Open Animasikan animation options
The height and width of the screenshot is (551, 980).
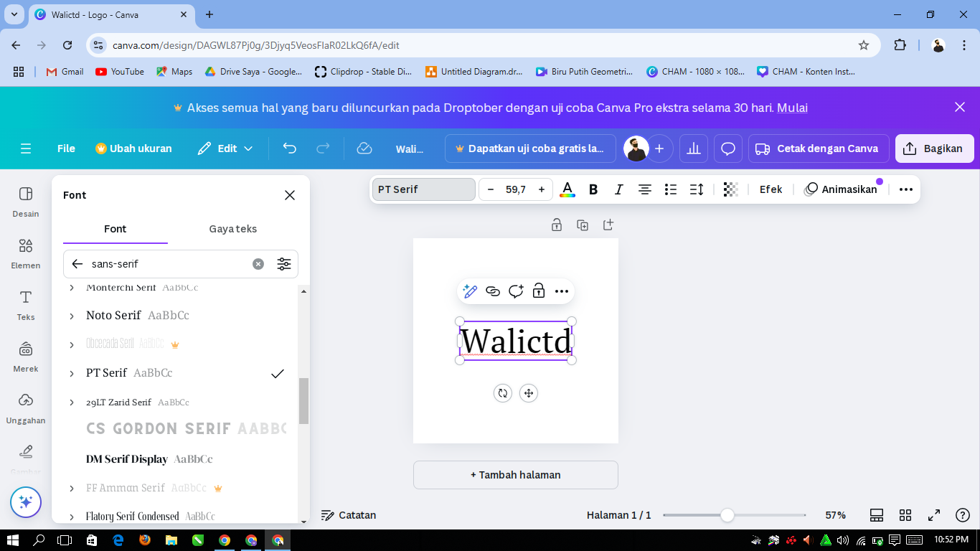842,189
